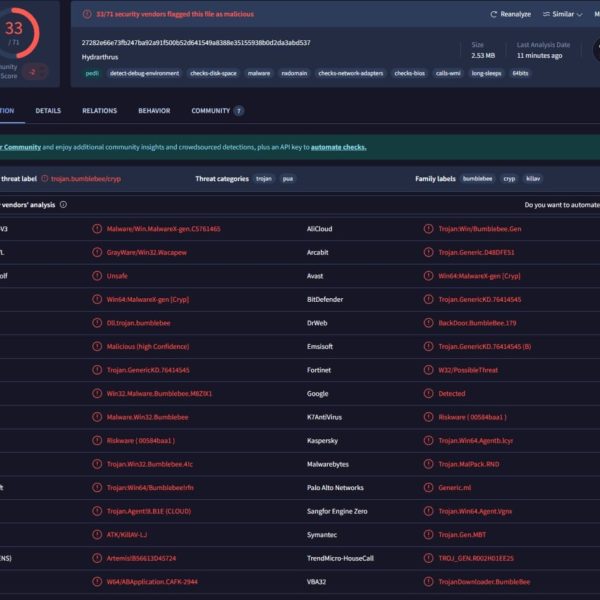Follow the Community link in the banner
The width and height of the screenshot is (600, 600).
pyautogui.click(x=20, y=147)
